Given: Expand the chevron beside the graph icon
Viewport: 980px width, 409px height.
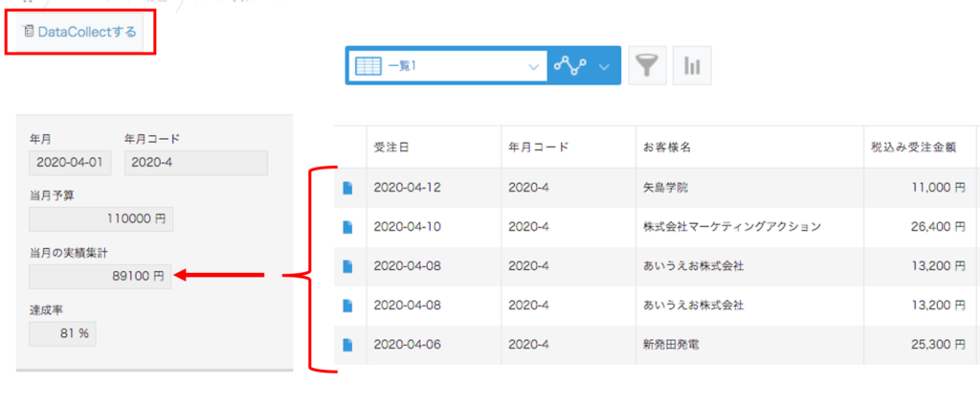Looking at the screenshot, I should tap(604, 66).
